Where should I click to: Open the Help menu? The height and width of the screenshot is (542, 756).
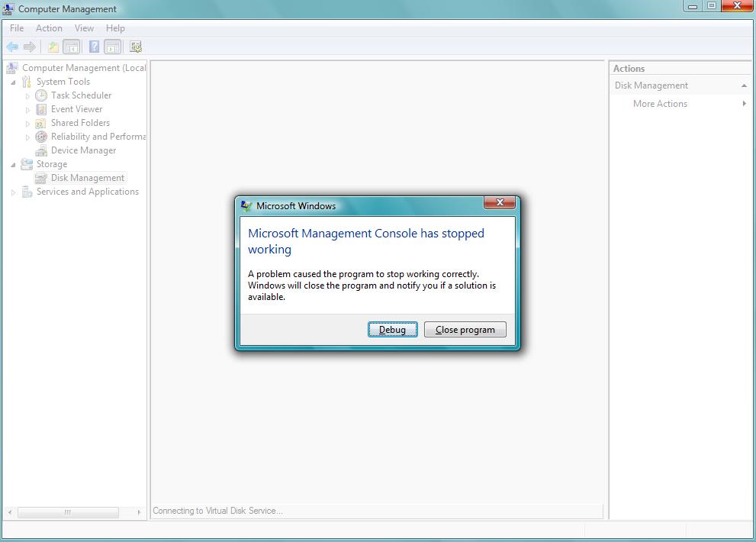pyautogui.click(x=115, y=28)
